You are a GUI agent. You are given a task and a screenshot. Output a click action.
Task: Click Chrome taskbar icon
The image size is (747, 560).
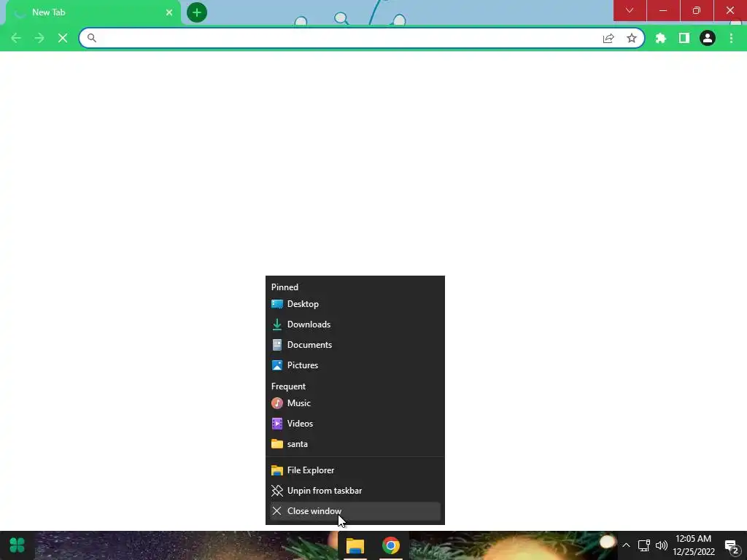point(391,545)
